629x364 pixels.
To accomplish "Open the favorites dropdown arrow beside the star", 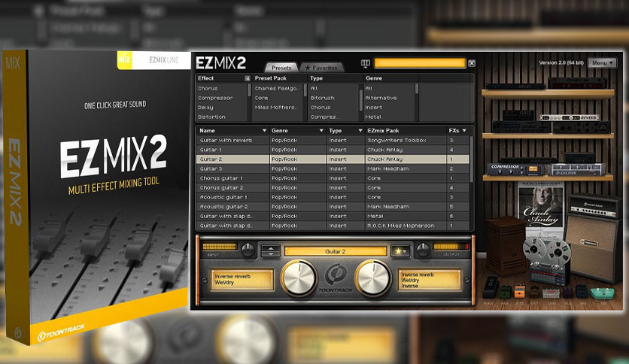I will [x=405, y=251].
